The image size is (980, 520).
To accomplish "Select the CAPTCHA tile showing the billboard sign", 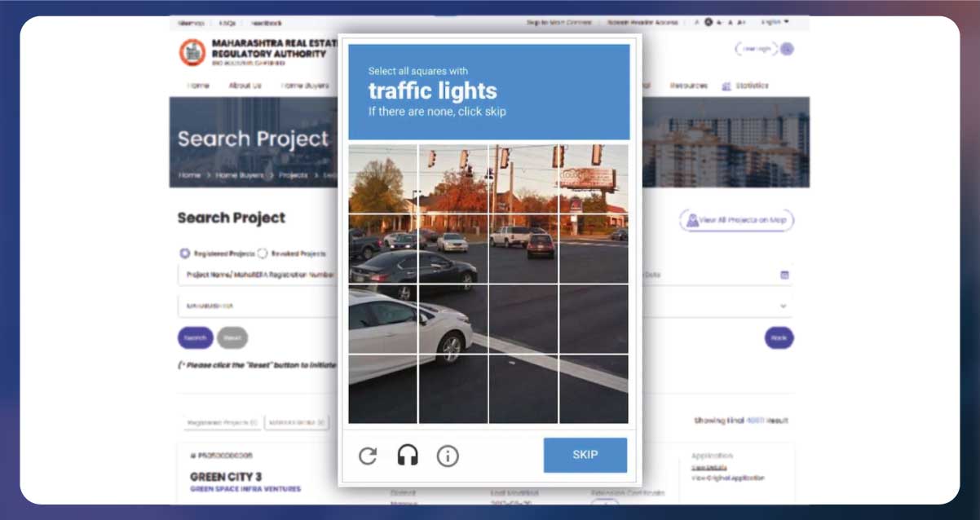I will (x=593, y=179).
